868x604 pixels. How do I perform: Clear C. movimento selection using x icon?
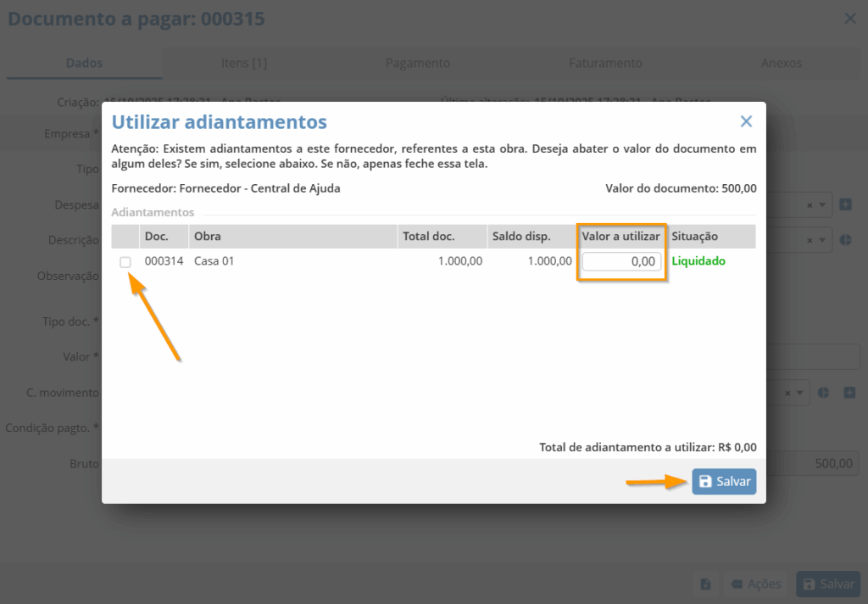(787, 394)
